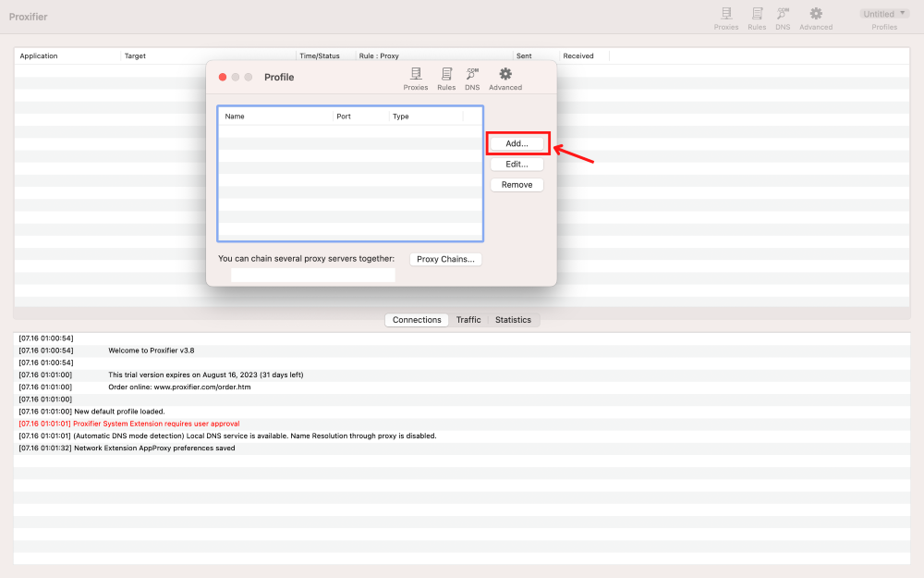
Task: Switch to the Statistics tab
Action: [x=513, y=320]
